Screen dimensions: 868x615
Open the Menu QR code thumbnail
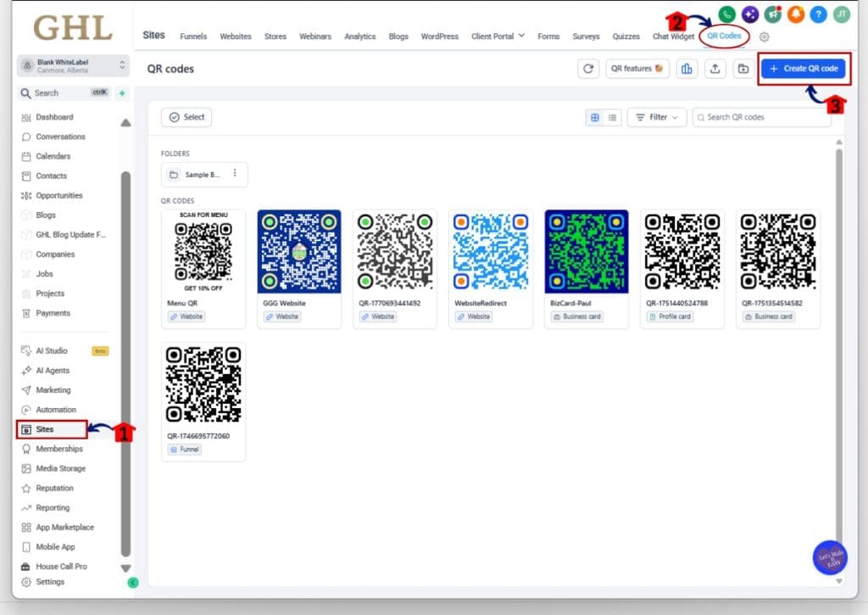tap(203, 252)
